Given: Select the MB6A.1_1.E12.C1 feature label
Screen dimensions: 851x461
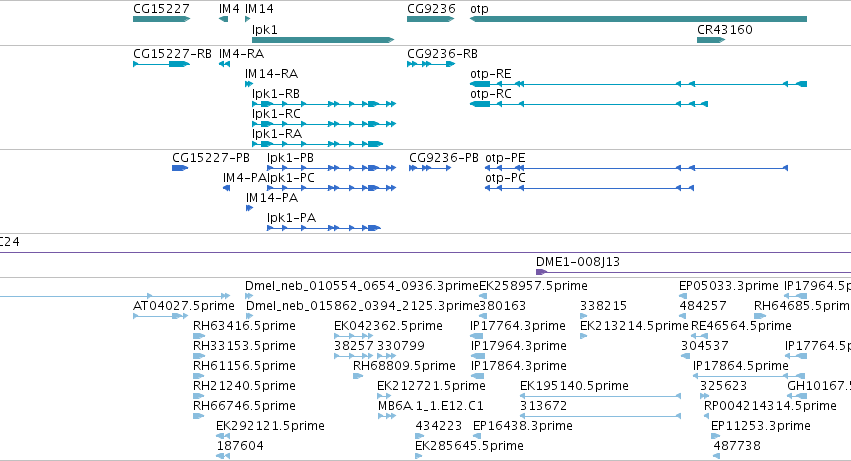Looking at the screenshot, I should 430,406.
